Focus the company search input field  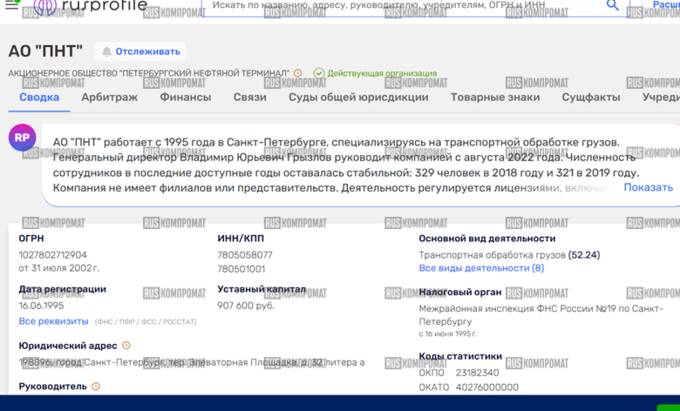point(401,6)
